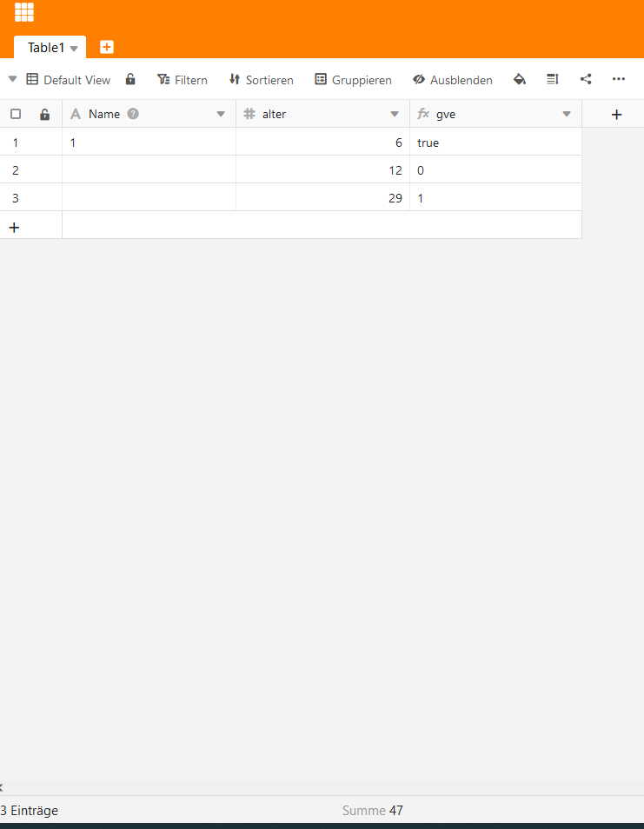The image size is (644, 829).
Task: Open the app grid launcher icon
Action: point(24,12)
